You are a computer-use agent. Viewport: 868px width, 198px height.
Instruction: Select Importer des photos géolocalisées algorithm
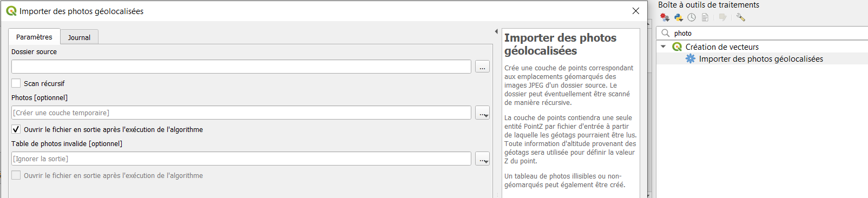[x=761, y=58]
